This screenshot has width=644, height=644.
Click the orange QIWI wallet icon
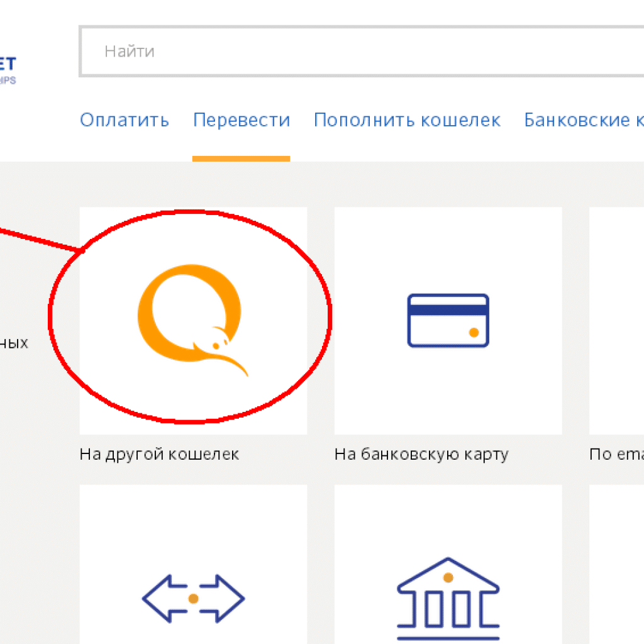point(192,320)
